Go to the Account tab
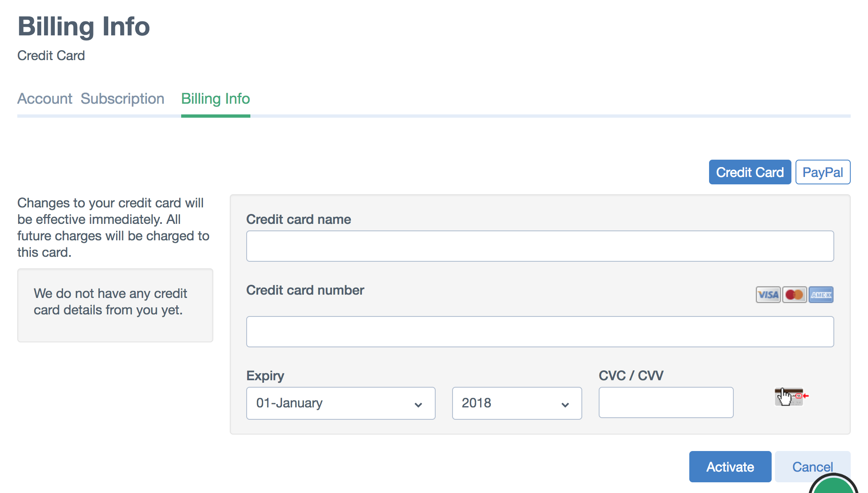Image resolution: width=868 pixels, height=493 pixels. 45,99
